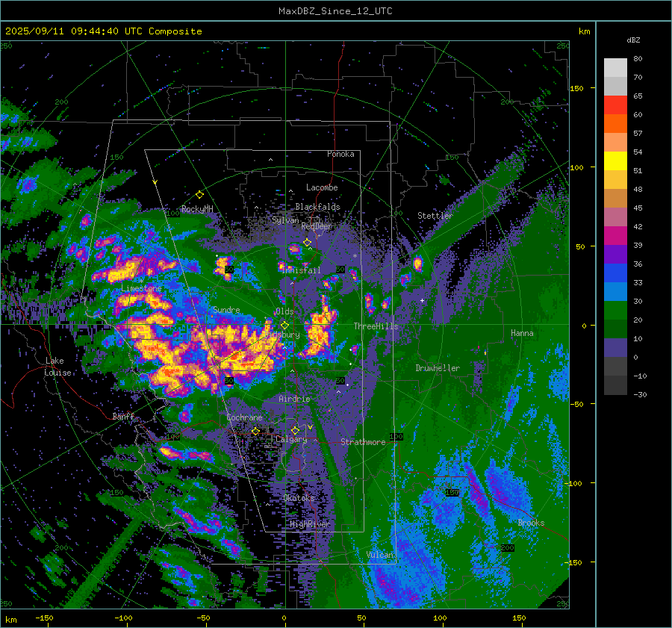672x628 pixels.
Task: Click the yellow diamond marker near RedDeer
Action: click(308, 243)
